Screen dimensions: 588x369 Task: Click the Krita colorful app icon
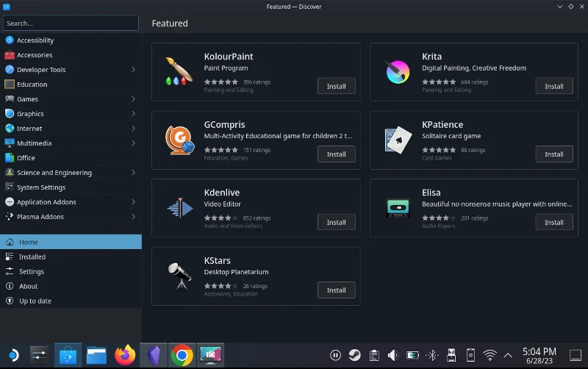click(x=398, y=71)
